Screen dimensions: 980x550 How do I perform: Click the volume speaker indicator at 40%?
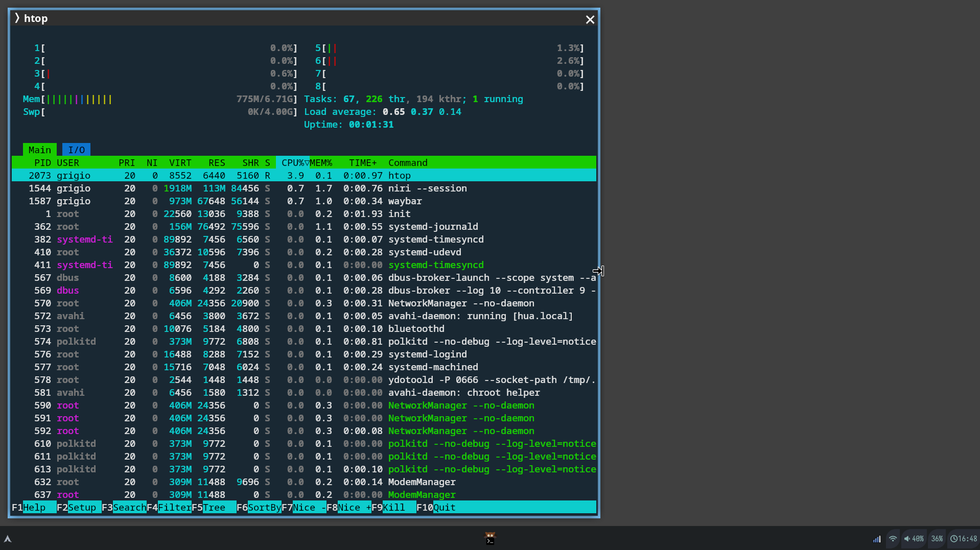pyautogui.click(x=914, y=539)
